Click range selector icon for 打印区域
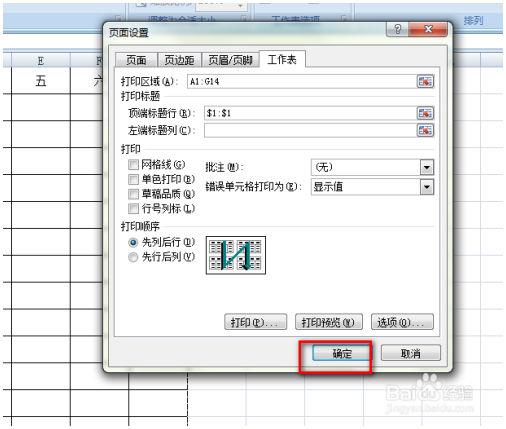Screen dimensions: 506x429 (x=425, y=81)
